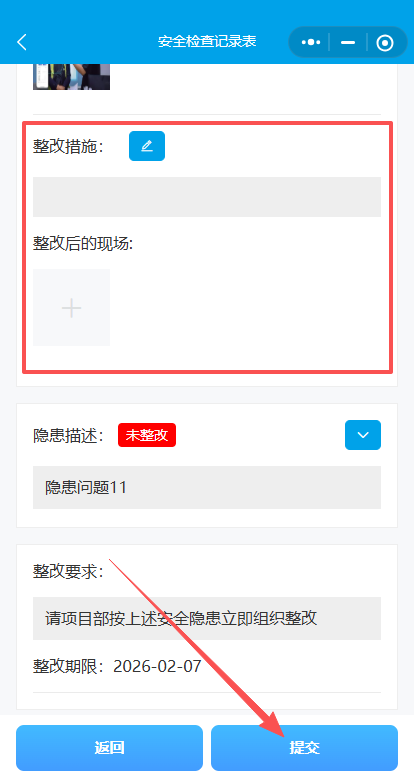Open the inspection photo thumbnail at top
The height and width of the screenshot is (780, 414).
pos(71,77)
